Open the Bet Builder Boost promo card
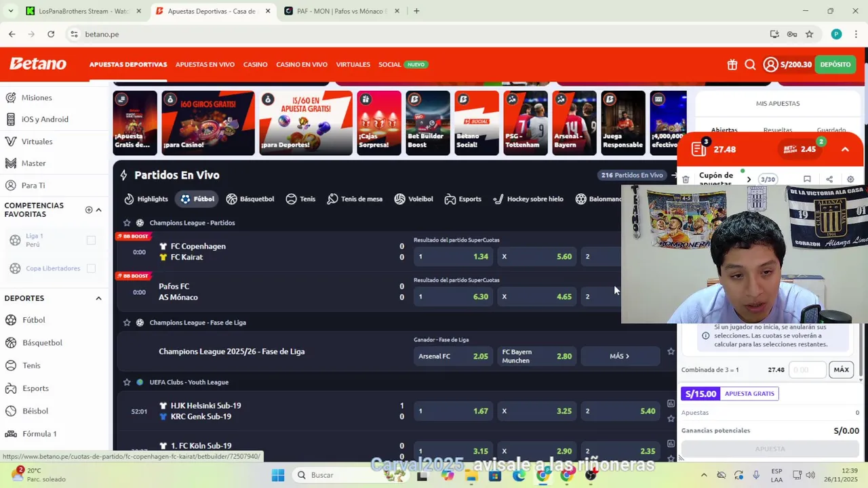The height and width of the screenshot is (488, 868). point(428,123)
